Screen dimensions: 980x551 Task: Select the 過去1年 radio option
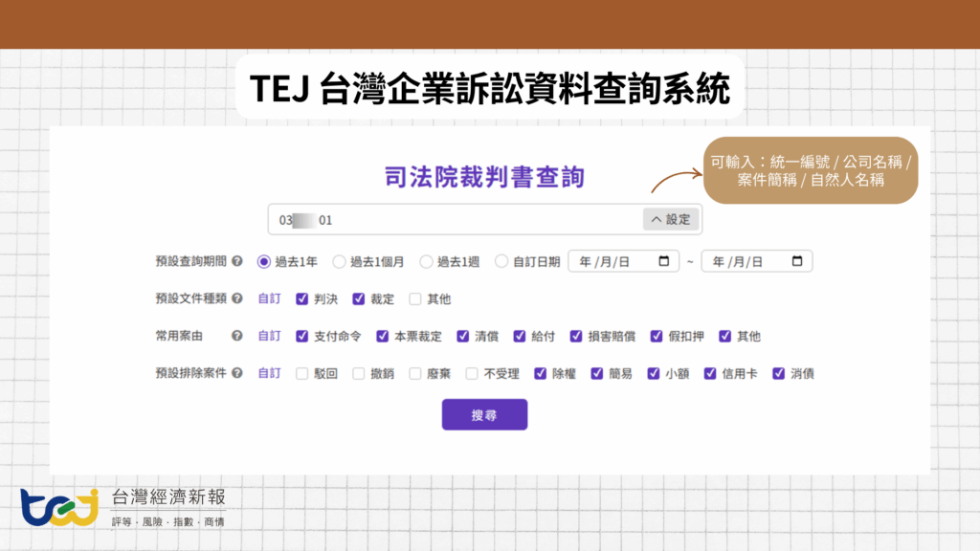pos(264,261)
